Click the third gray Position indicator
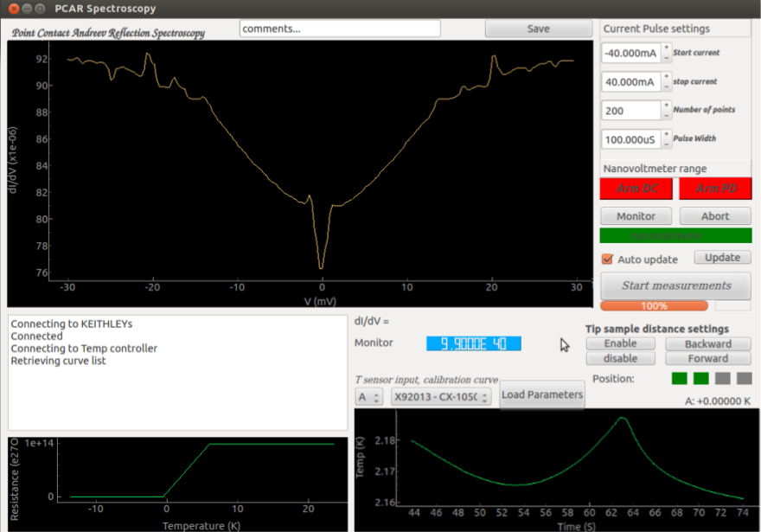The width and height of the screenshot is (761, 532). [x=723, y=378]
